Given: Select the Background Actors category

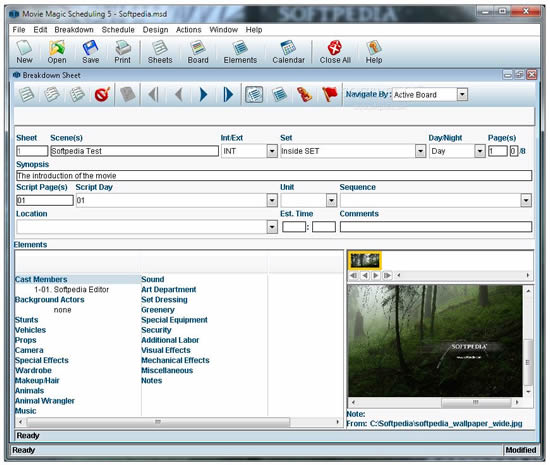Looking at the screenshot, I should (x=49, y=300).
